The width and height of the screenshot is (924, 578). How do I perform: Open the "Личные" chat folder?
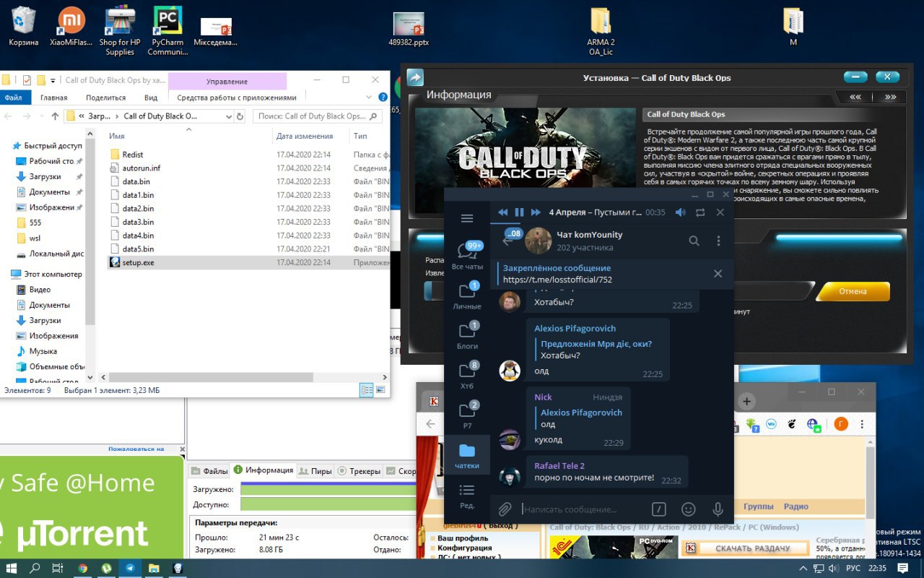tap(467, 296)
